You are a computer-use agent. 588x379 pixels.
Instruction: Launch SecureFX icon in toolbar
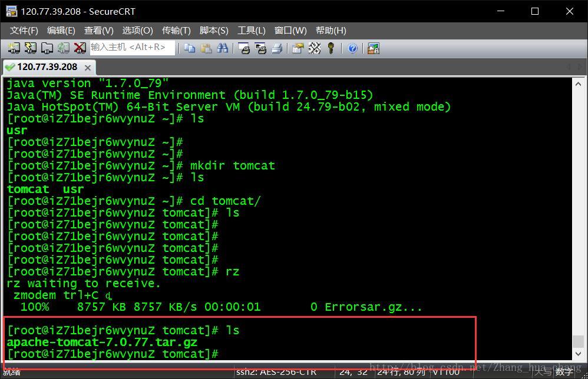(374, 48)
